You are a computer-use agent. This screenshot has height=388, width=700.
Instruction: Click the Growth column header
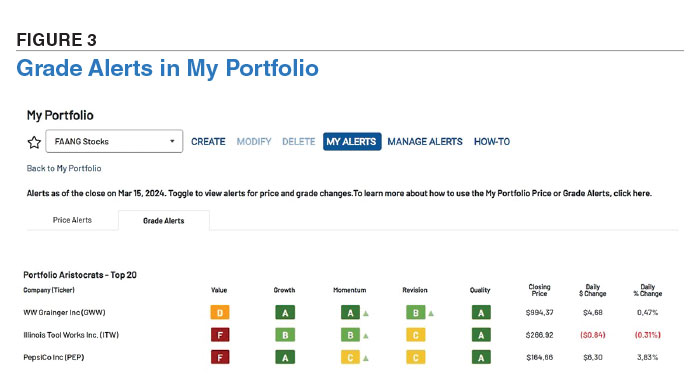pos(284,290)
